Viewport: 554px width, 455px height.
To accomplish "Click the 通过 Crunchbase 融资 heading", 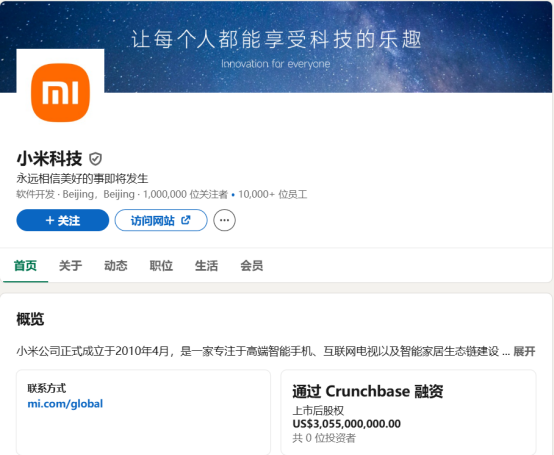I will click(367, 391).
